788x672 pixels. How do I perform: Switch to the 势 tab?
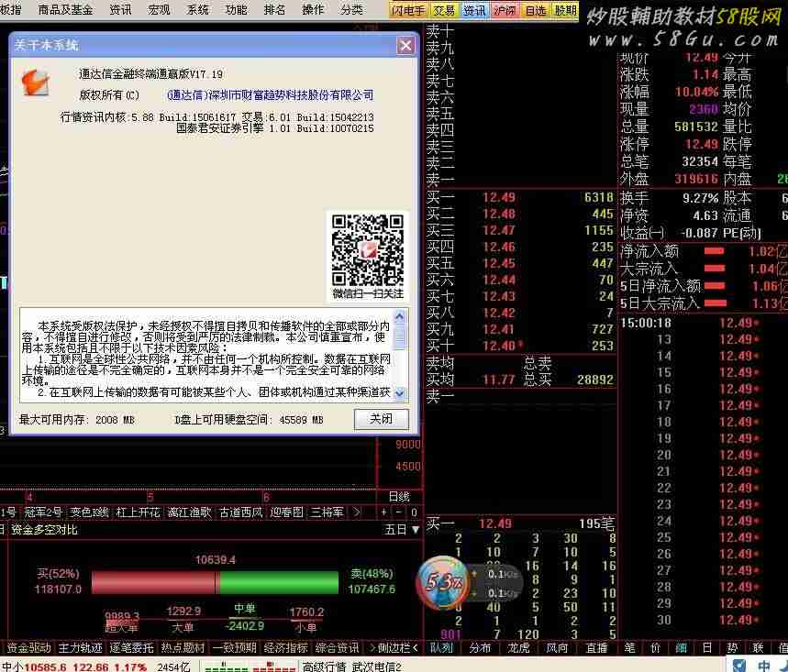coord(732,648)
